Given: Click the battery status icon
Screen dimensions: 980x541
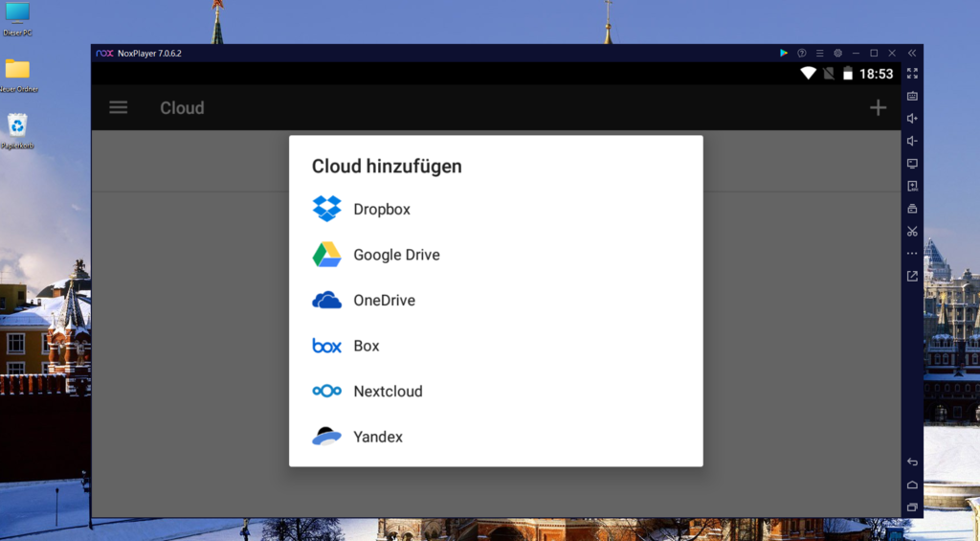Looking at the screenshot, I should tap(848, 73).
